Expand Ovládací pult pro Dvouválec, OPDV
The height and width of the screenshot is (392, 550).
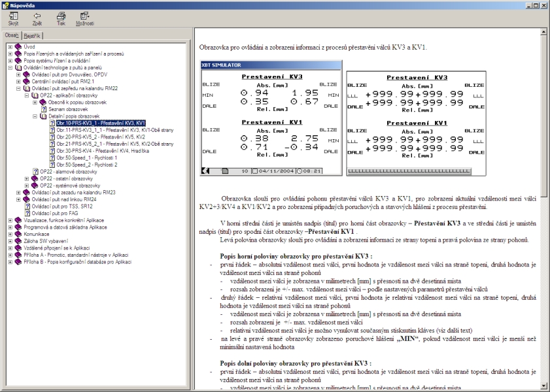pyautogui.click(x=18, y=74)
